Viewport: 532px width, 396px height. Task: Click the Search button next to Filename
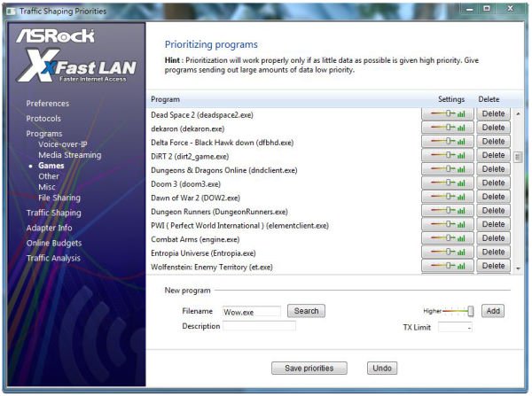tap(306, 311)
